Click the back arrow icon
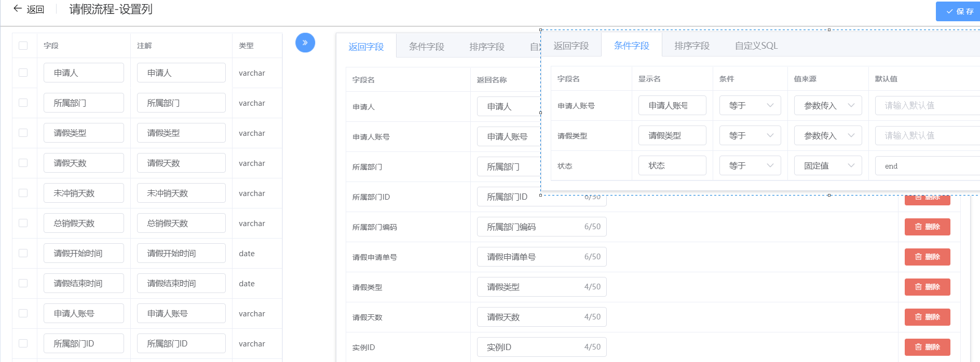Viewport: 980px width, 362px height. [18, 9]
